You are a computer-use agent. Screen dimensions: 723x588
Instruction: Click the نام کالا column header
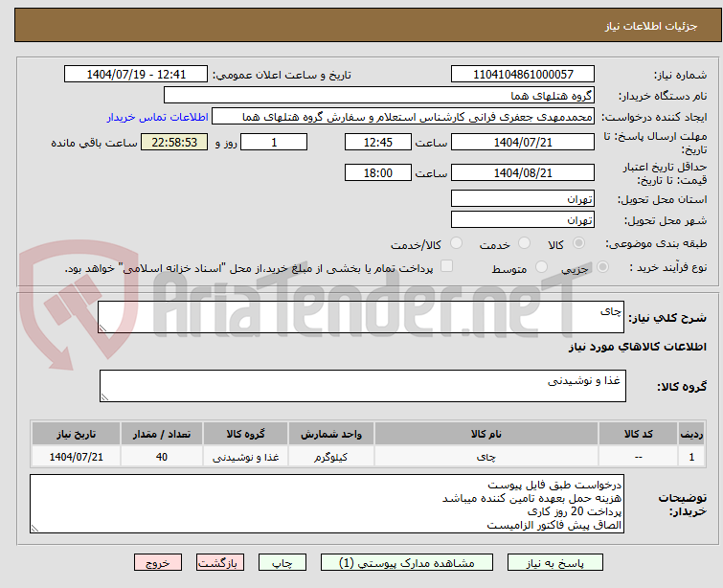486,434
